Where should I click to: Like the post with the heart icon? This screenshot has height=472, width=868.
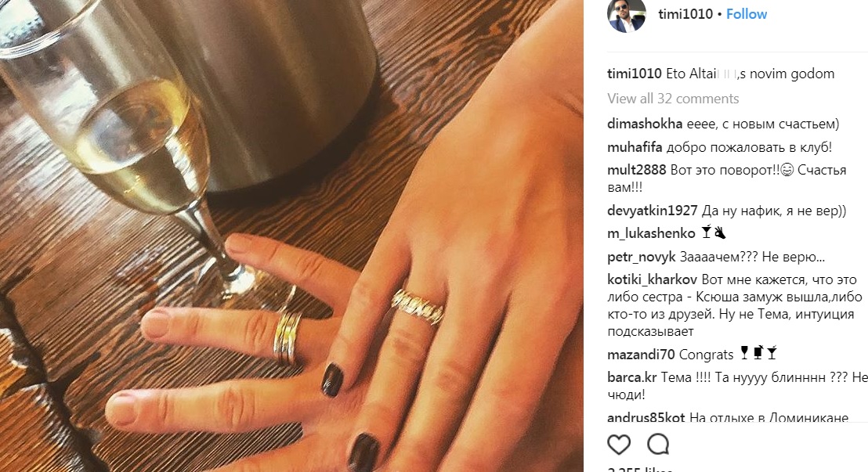point(619,445)
